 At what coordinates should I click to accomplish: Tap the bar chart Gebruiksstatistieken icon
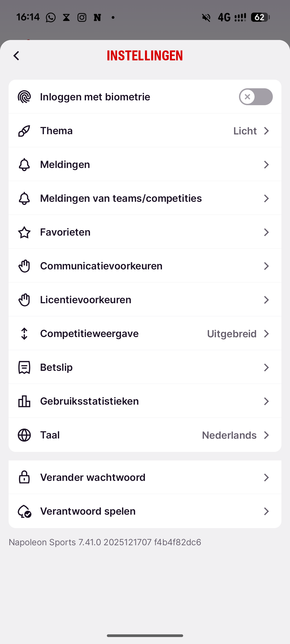[x=24, y=401]
